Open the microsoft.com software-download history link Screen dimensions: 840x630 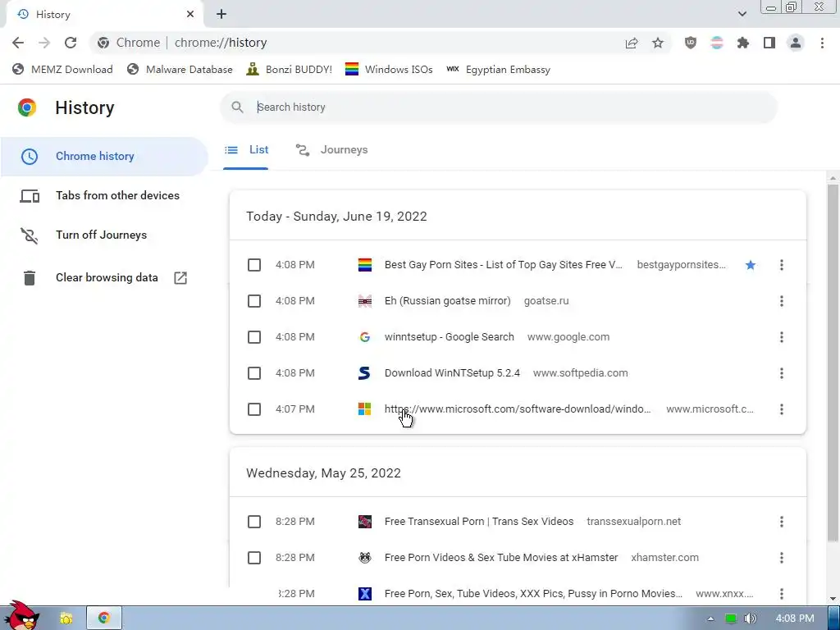click(x=518, y=409)
